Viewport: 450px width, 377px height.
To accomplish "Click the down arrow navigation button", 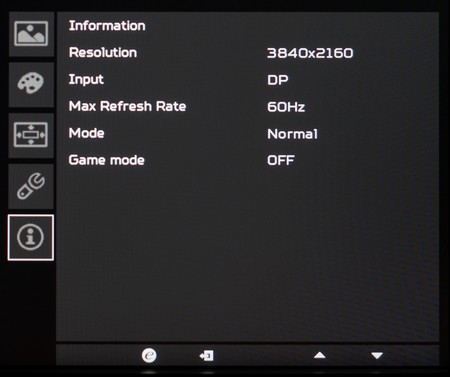I will point(377,356).
